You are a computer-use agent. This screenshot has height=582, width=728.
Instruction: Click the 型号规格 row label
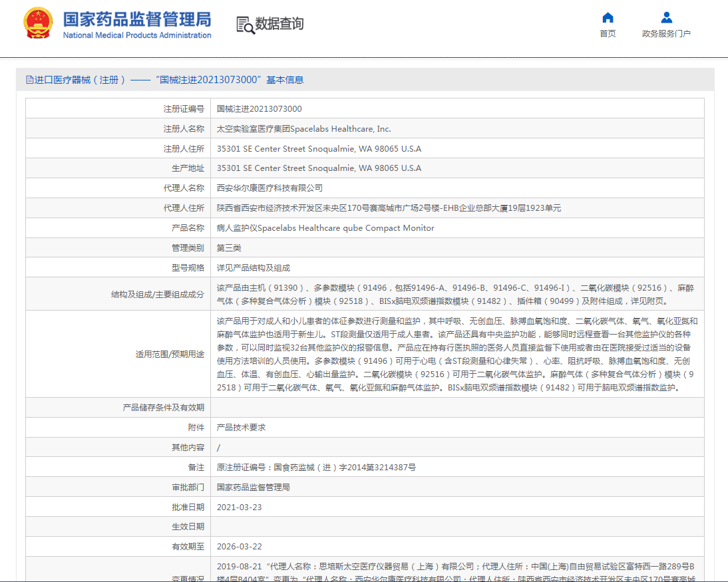click(x=188, y=268)
